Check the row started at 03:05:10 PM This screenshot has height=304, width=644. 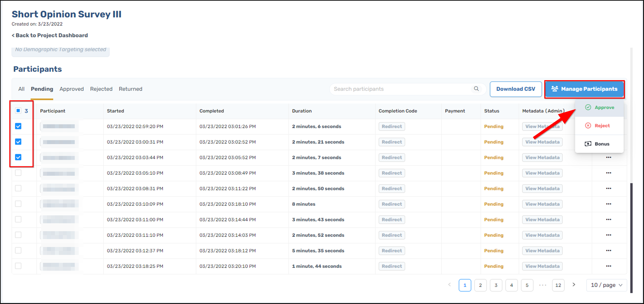pos(18,173)
